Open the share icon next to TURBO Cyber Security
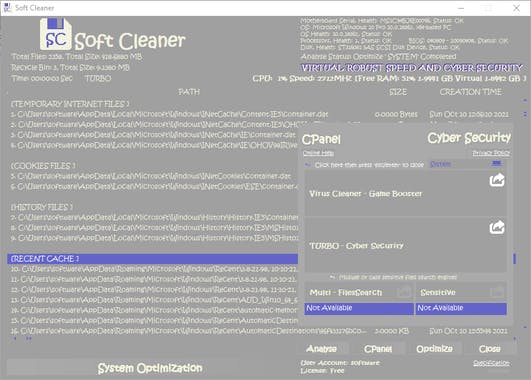 pos(497,227)
